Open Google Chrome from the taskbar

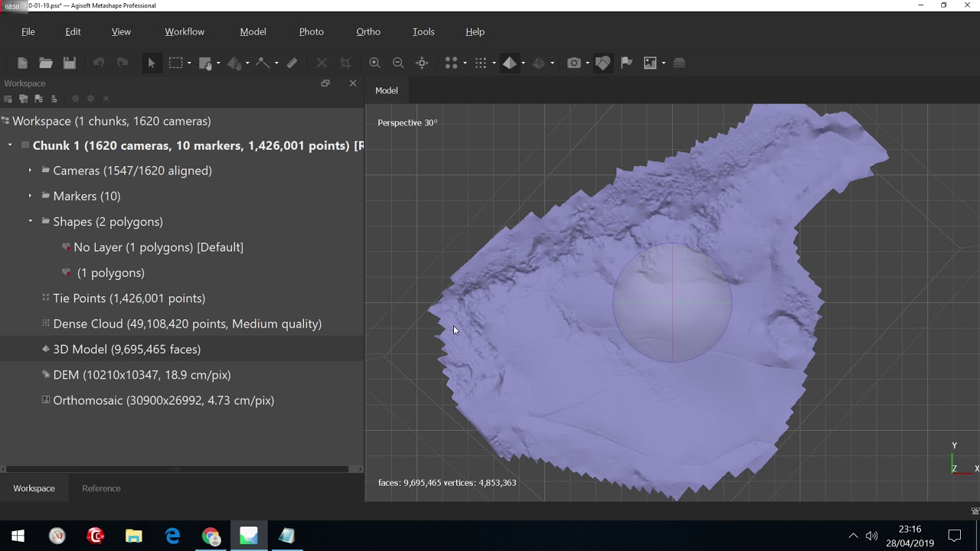(211, 536)
